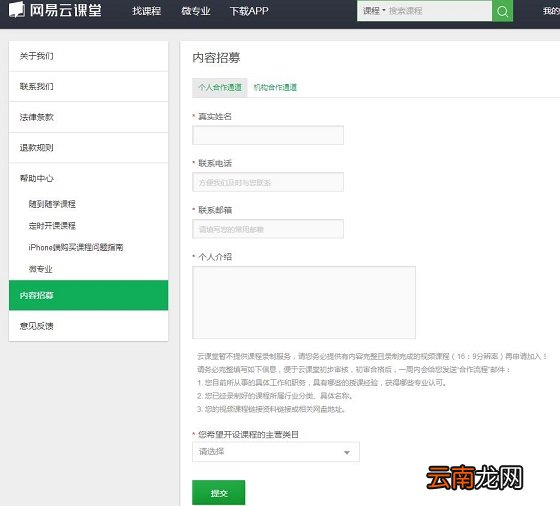
Task: Open 随到随学课程 help topic
Action: pyautogui.click(x=52, y=204)
